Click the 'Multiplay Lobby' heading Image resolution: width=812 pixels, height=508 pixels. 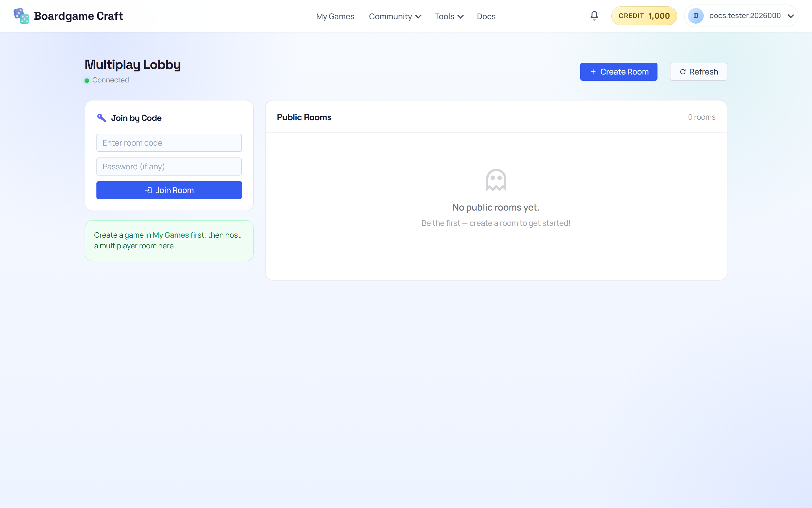[133, 65]
